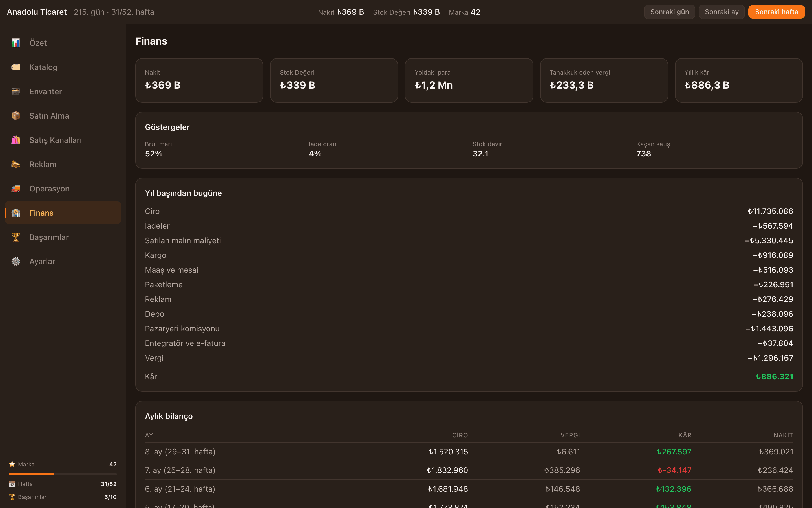812x508 pixels.
Task: Click the Başarımlar trophy icon in sidebar menu
Action: pos(16,237)
